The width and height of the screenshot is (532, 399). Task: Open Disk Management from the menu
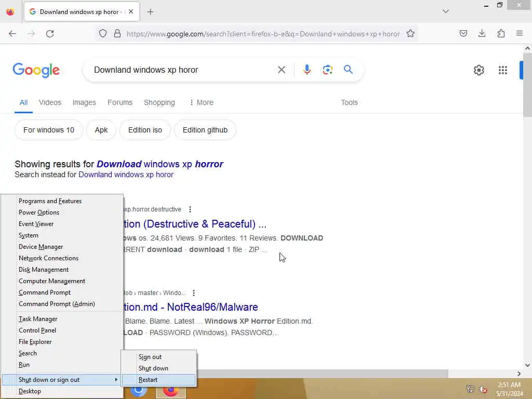pos(62,270)
